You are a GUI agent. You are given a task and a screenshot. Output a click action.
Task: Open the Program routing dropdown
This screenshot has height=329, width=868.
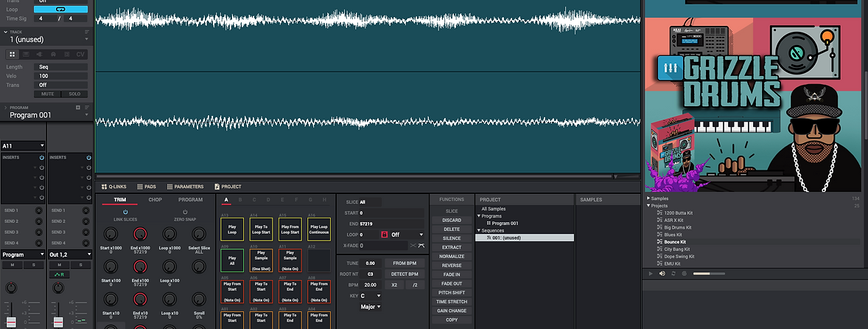pyautogui.click(x=23, y=254)
